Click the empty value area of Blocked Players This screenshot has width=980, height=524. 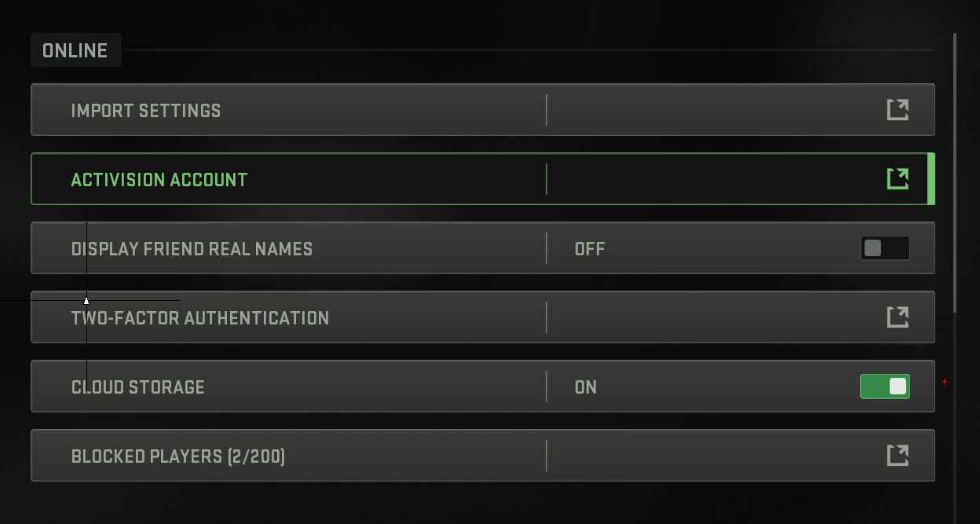pos(707,456)
